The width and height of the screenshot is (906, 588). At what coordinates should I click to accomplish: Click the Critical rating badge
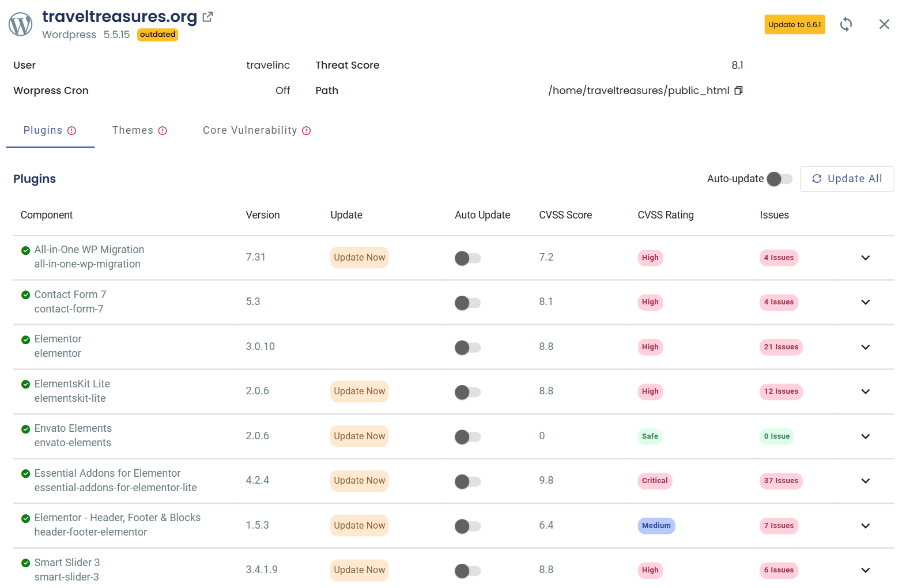655,481
